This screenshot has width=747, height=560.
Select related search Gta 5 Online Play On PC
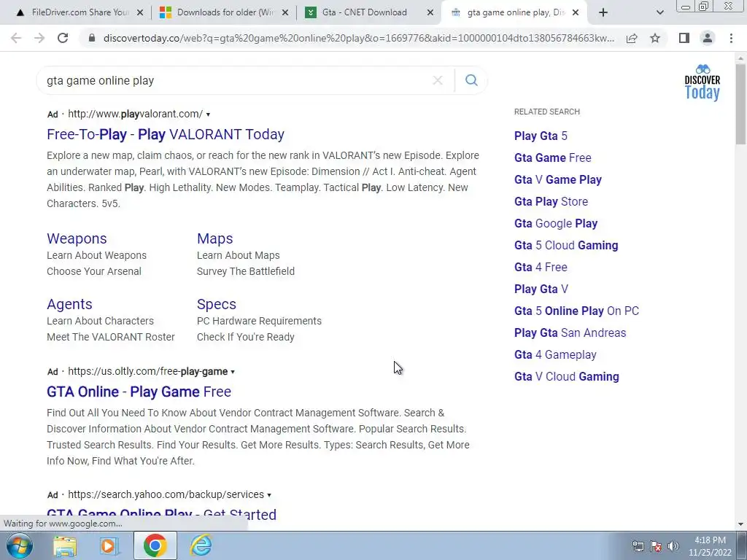click(576, 311)
